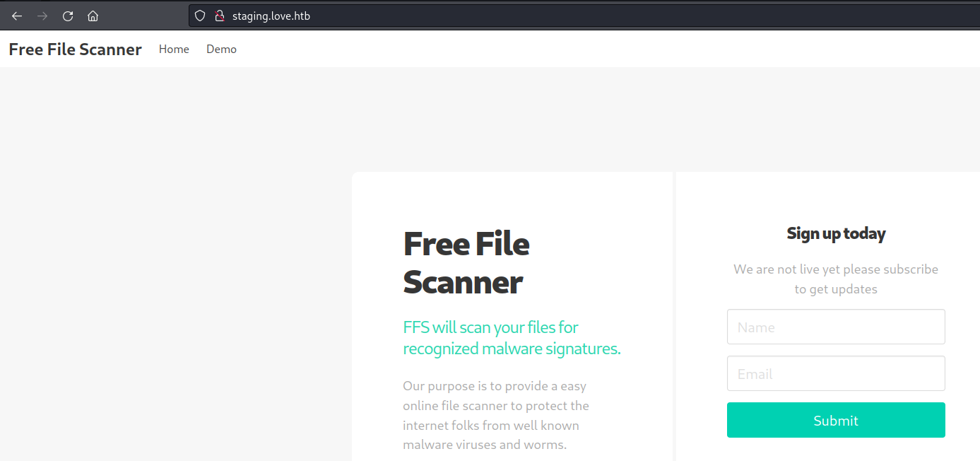
Task: Click the large Free File Scanner heading
Action: pos(466,263)
